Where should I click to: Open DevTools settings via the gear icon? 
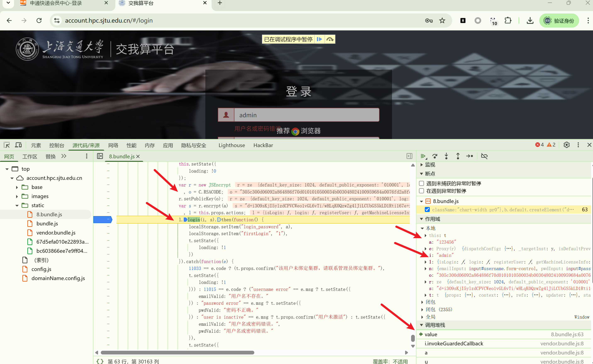(566, 145)
